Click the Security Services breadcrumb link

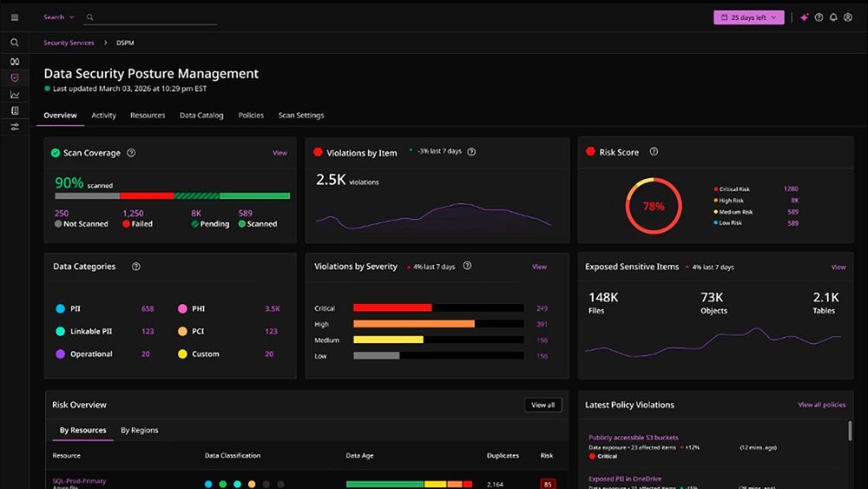pyautogui.click(x=69, y=43)
